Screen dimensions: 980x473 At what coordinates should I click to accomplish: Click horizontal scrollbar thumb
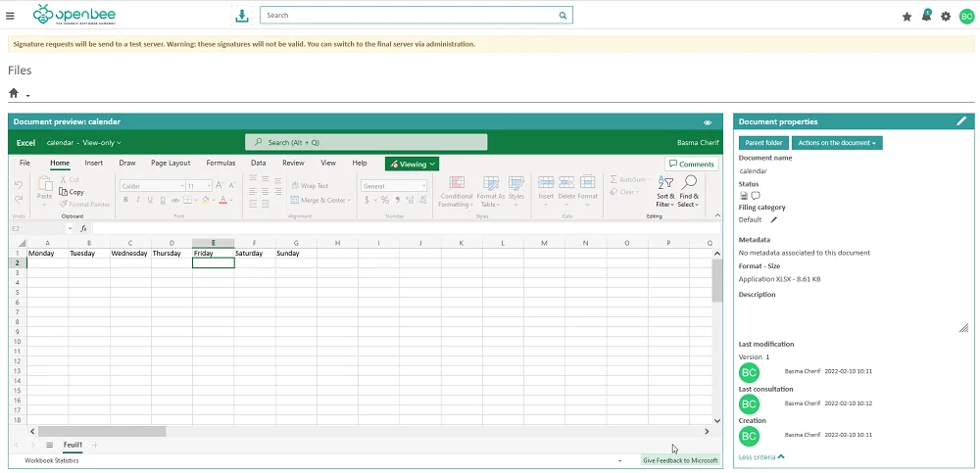(x=102, y=431)
